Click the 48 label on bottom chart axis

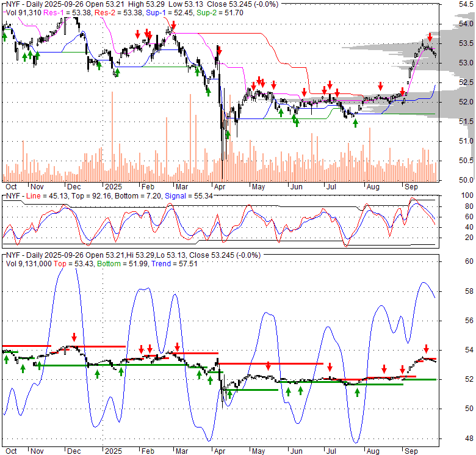point(469,439)
